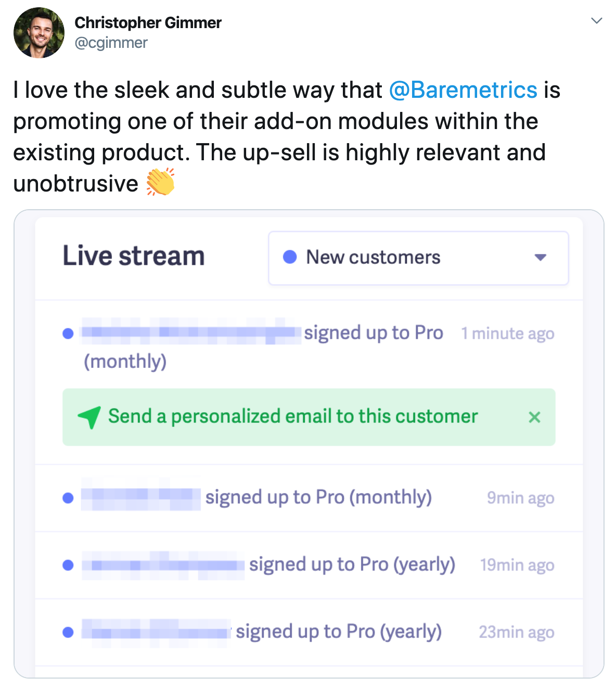The width and height of the screenshot is (616, 689).
Task: Expand the New customers filter dropdown
Action: [x=418, y=258]
